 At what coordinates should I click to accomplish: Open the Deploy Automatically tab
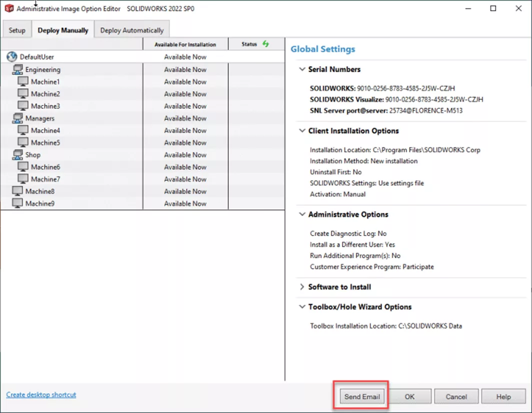click(x=132, y=30)
